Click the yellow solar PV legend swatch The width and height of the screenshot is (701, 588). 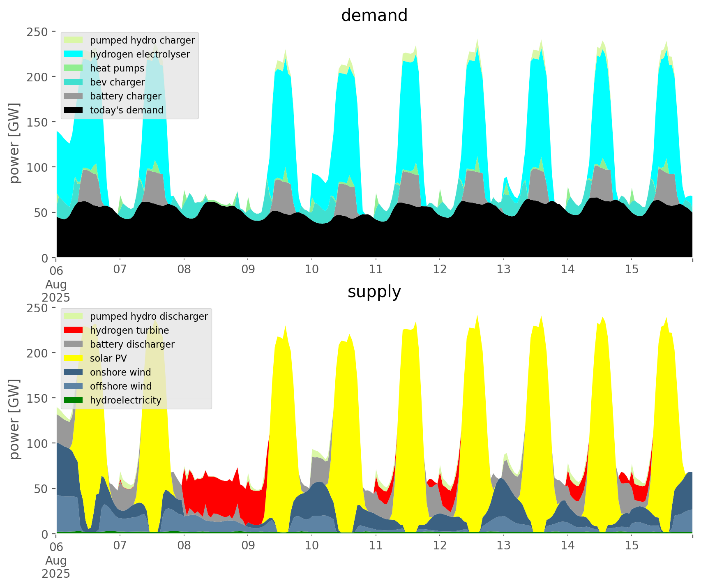[74, 358]
